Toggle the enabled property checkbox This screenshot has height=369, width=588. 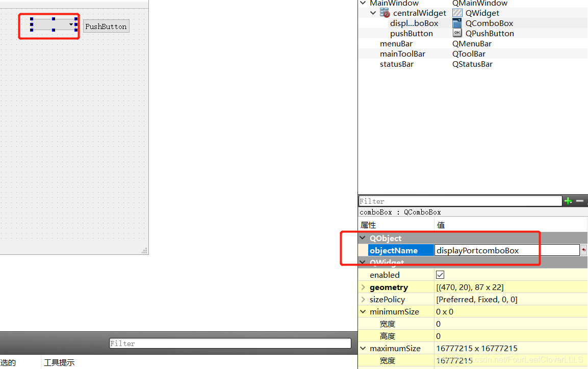(x=440, y=275)
